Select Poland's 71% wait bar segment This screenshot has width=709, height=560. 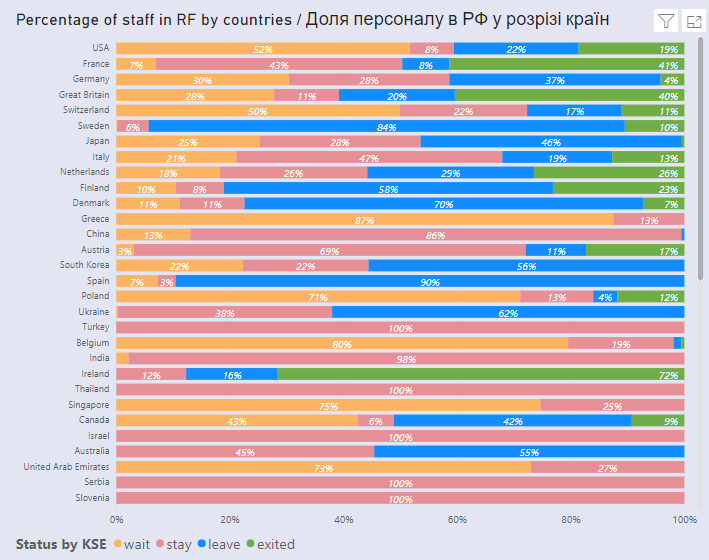point(318,296)
